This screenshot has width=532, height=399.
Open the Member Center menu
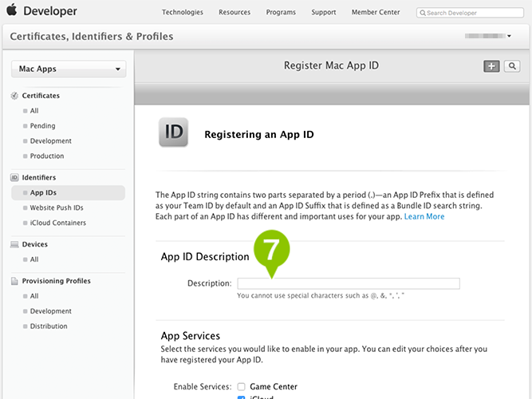[376, 12]
